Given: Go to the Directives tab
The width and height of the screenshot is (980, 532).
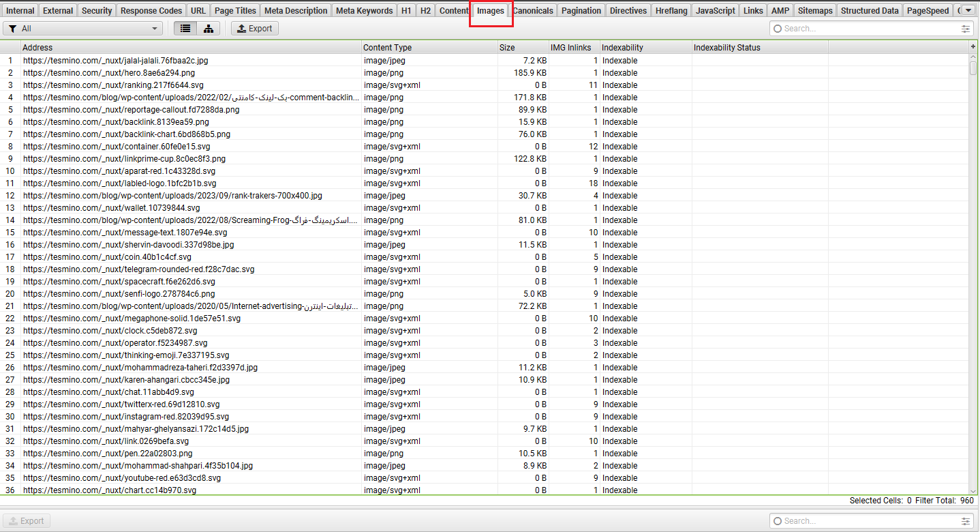Looking at the screenshot, I should tap(628, 10).
